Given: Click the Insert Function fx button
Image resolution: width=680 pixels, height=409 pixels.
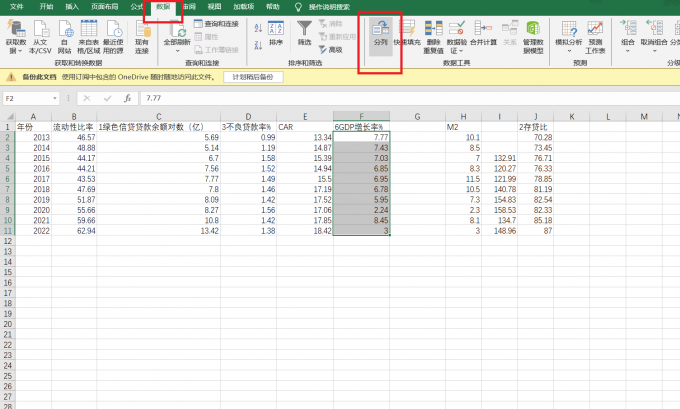Looking at the screenshot, I should (x=128, y=98).
